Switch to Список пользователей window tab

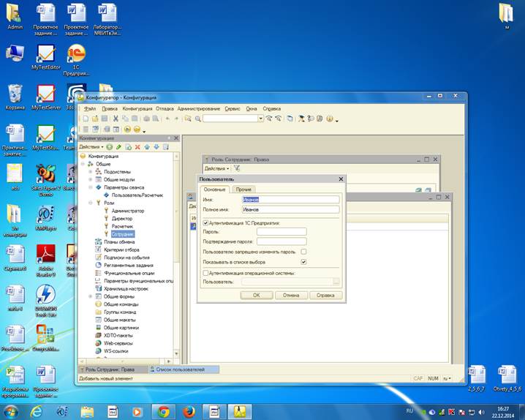(x=184, y=370)
